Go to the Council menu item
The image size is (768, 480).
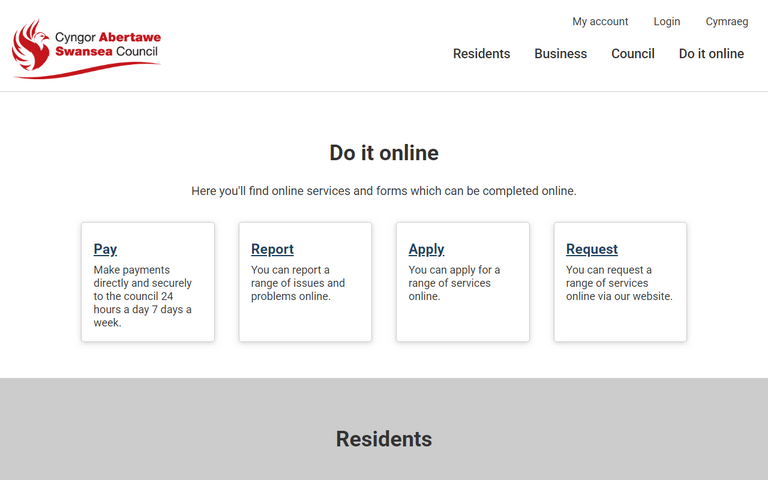633,54
